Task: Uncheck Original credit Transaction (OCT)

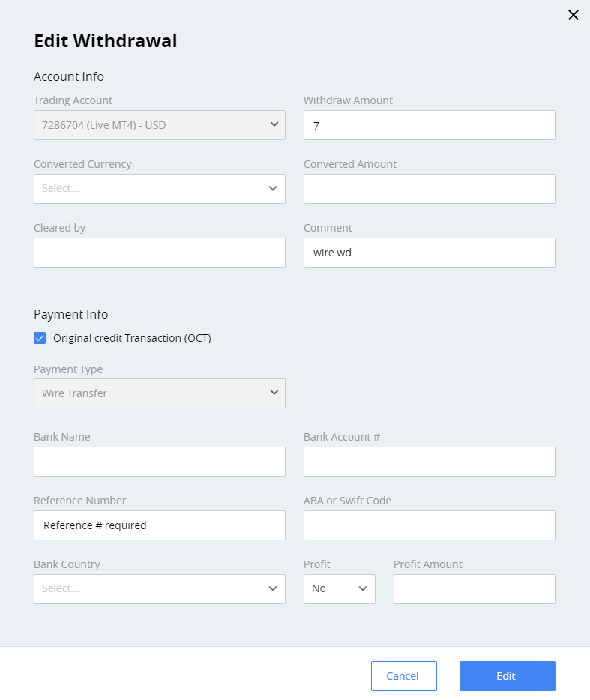Action: point(40,338)
